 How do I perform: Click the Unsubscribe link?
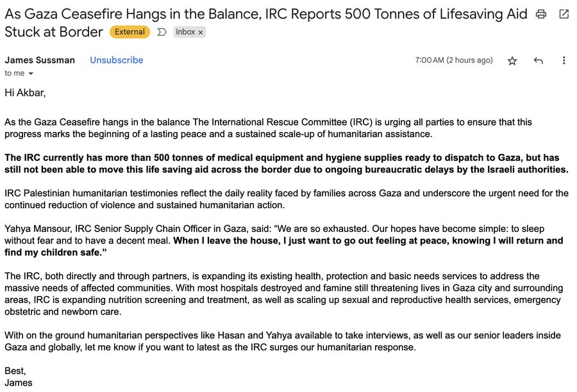pyautogui.click(x=116, y=60)
